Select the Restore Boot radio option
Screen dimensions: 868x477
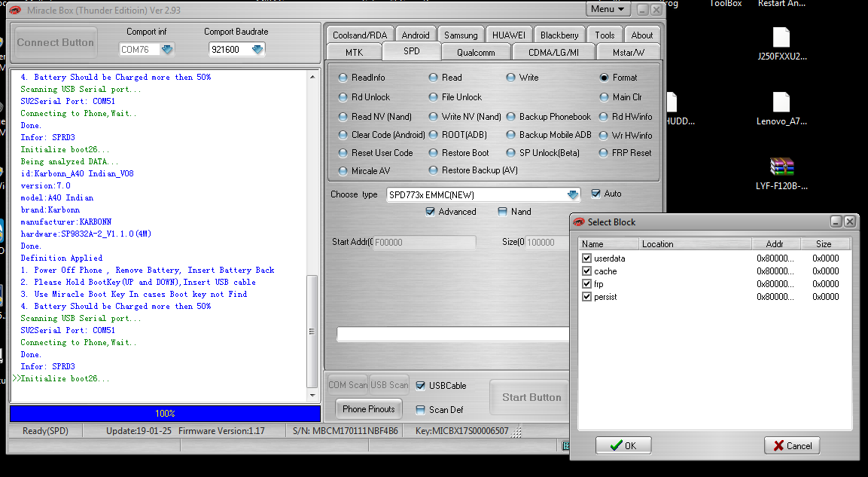[434, 153]
